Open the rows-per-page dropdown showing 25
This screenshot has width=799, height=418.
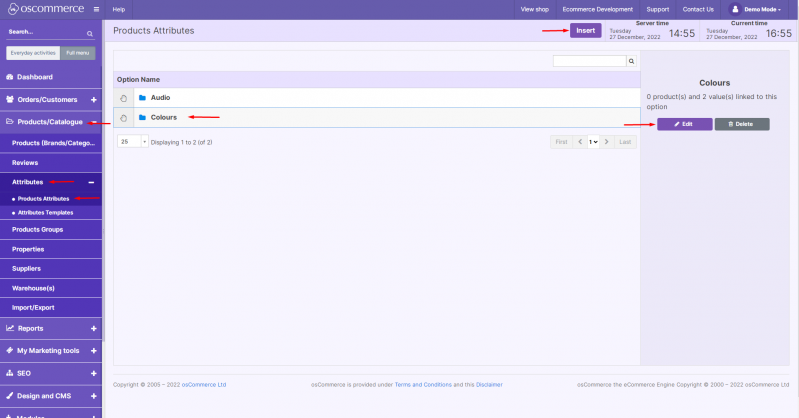click(133, 142)
